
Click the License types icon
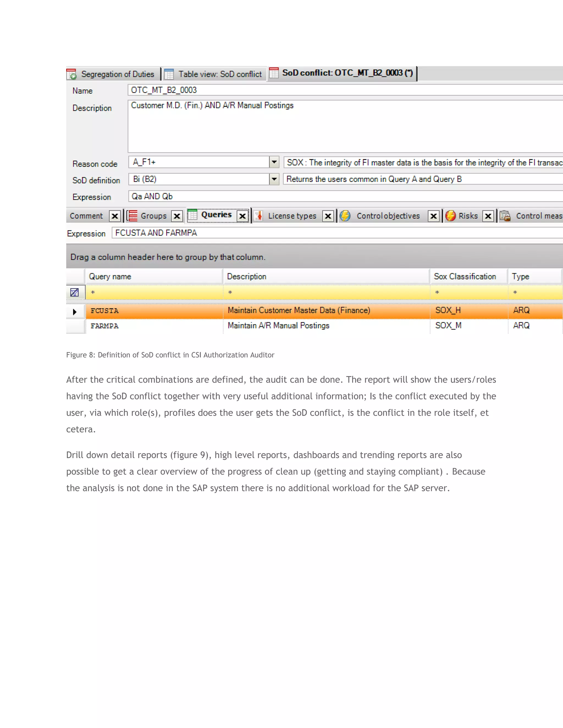pos(258,216)
